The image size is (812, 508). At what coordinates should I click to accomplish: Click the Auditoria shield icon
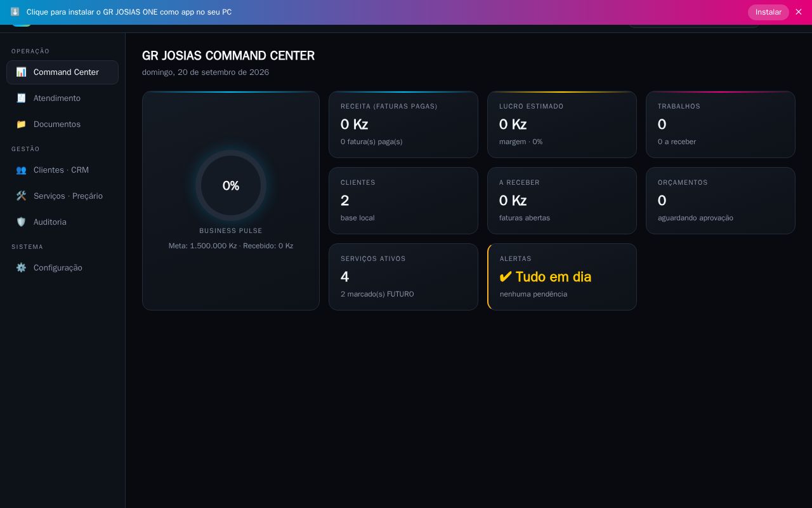(21, 222)
